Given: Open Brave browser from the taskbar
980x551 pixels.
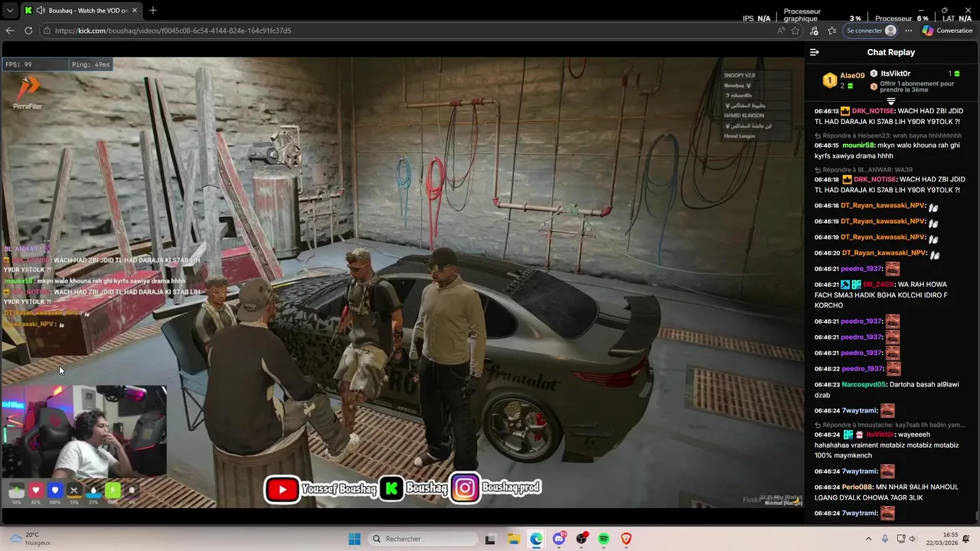Looking at the screenshot, I should coord(626,539).
